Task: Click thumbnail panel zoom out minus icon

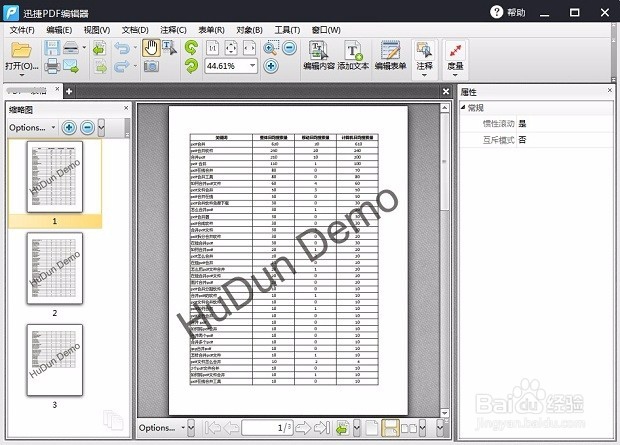Action: 87,128
